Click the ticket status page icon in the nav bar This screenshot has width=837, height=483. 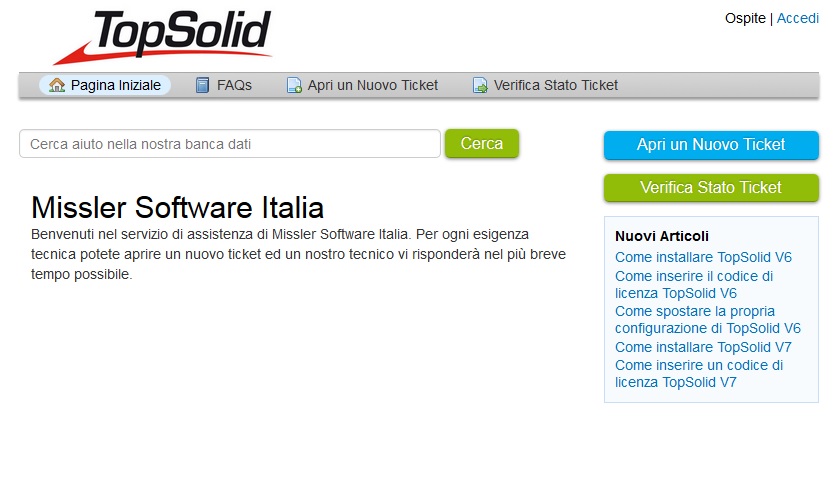click(x=480, y=85)
